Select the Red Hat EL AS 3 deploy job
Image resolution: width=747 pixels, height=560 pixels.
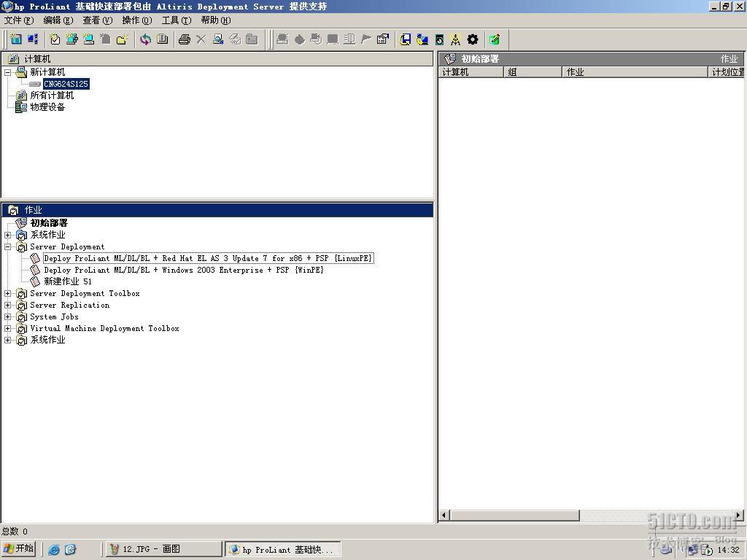[208, 258]
